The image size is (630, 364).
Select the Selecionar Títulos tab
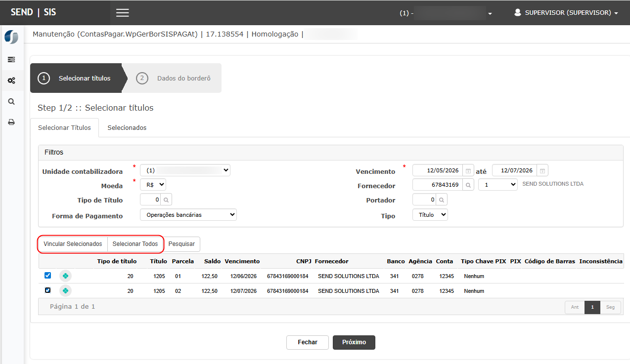click(x=64, y=128)
